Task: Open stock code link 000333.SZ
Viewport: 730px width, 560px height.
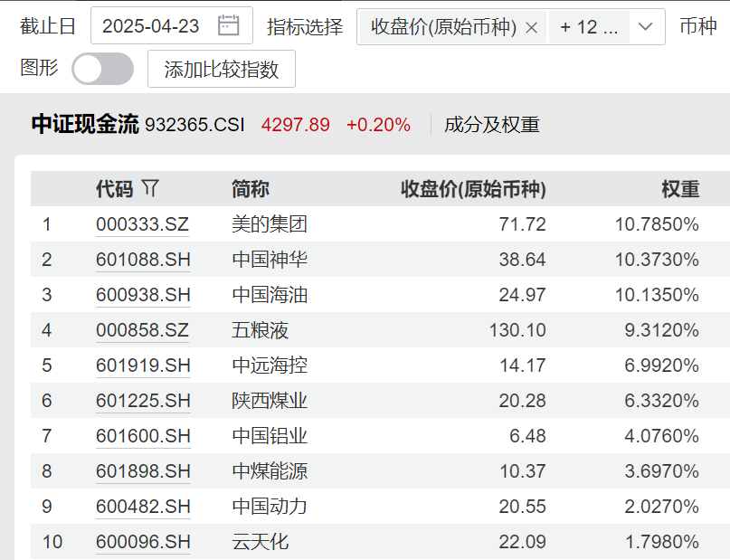Action: (141, 224)
